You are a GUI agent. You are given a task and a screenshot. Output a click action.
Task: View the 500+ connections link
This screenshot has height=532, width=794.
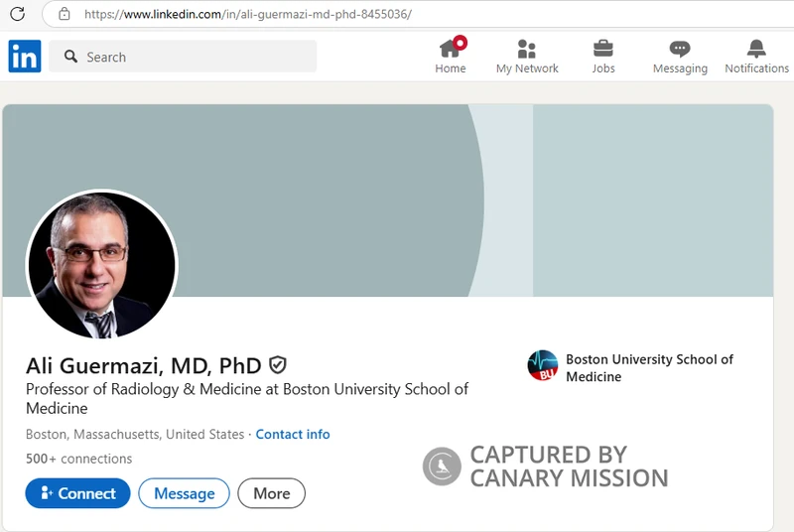(x=79, y=459)
